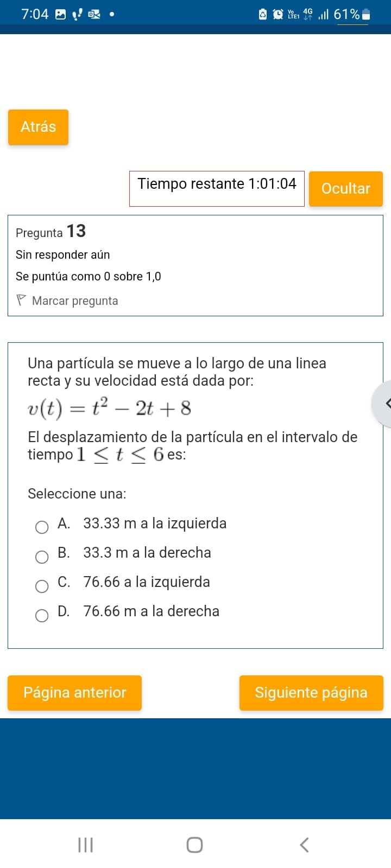Hide the timer with Ocultar

345,189
